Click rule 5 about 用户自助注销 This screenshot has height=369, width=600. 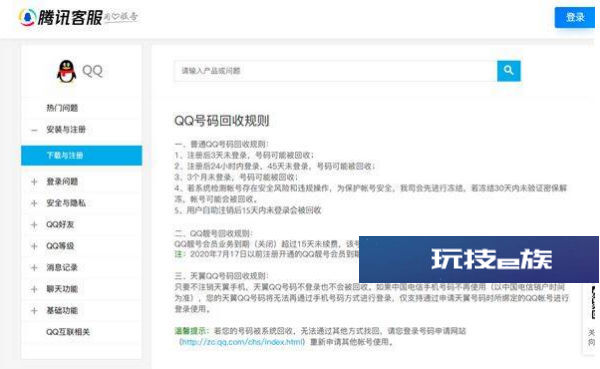point(248,210)
